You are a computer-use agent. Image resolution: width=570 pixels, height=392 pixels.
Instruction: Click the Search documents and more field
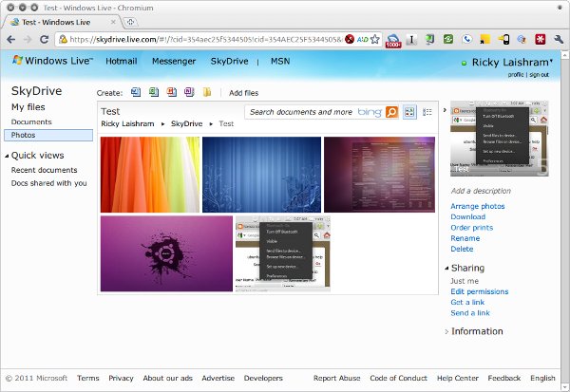(302, 112)
